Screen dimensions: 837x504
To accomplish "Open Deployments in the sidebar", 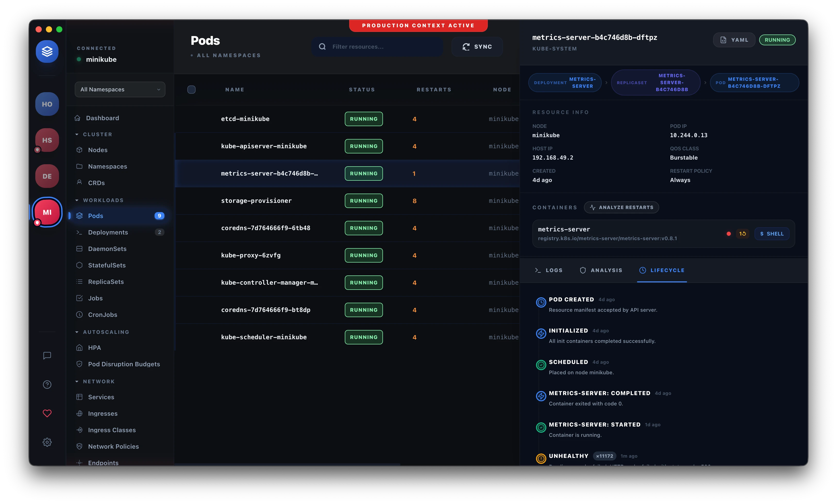I will click(x=108, y=232).
